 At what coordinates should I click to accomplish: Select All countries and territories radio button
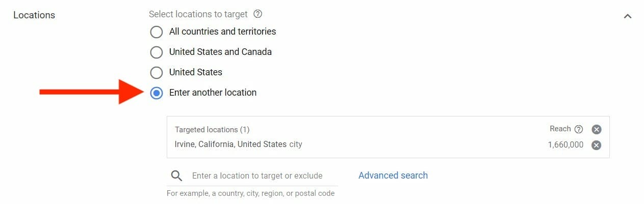(x=157, y=32)
